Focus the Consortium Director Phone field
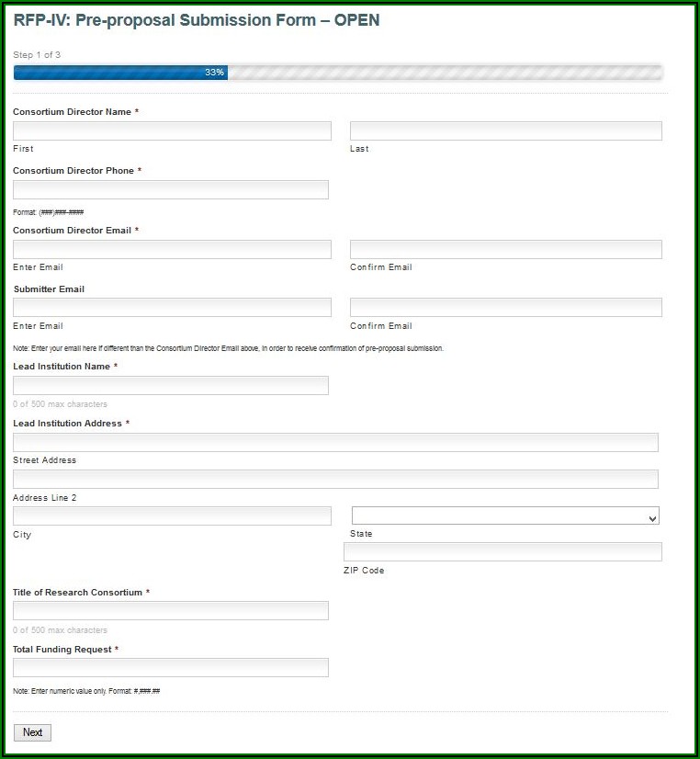Screen dimensions: 700x759 point(171,190)
